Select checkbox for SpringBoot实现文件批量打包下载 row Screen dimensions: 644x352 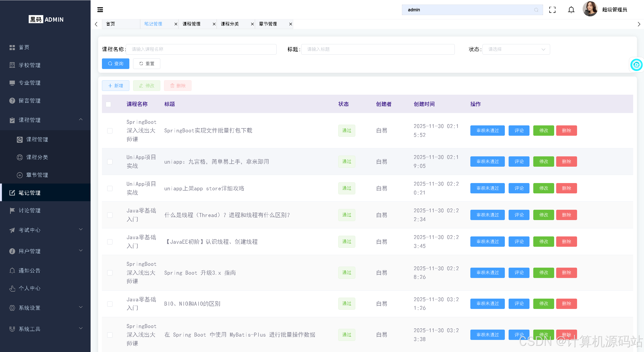pos(110,131)
